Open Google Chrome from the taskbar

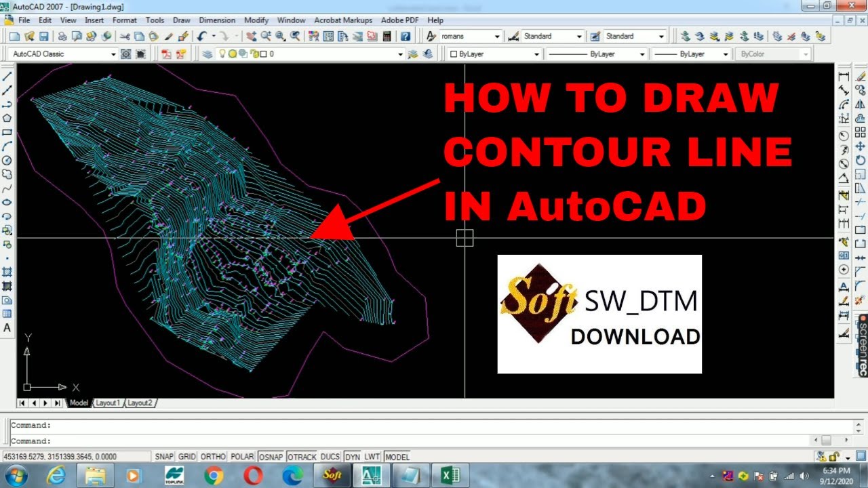214,476
